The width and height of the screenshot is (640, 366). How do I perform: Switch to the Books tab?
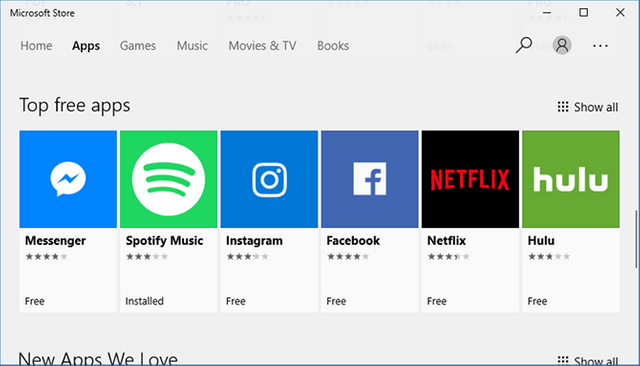coord(333,46)
